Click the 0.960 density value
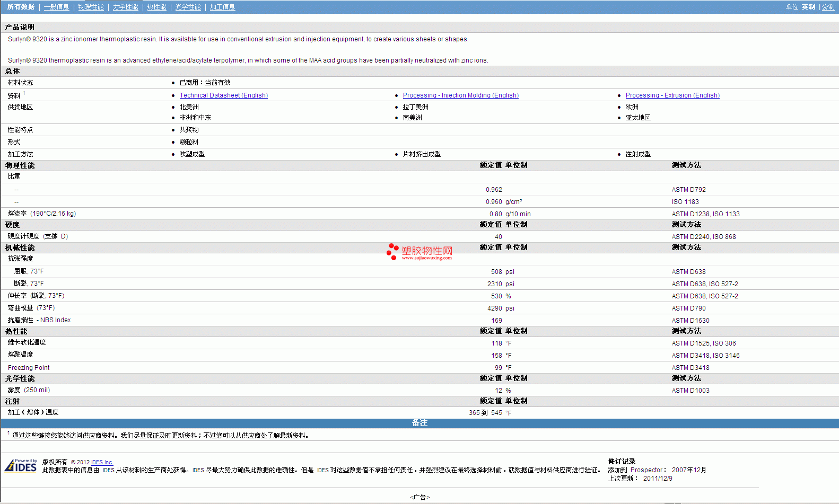839x504 pixels. 494,202
